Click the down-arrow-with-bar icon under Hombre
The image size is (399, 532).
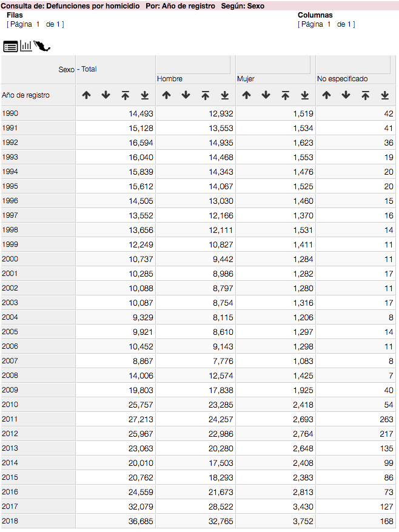tap(224, 95)
